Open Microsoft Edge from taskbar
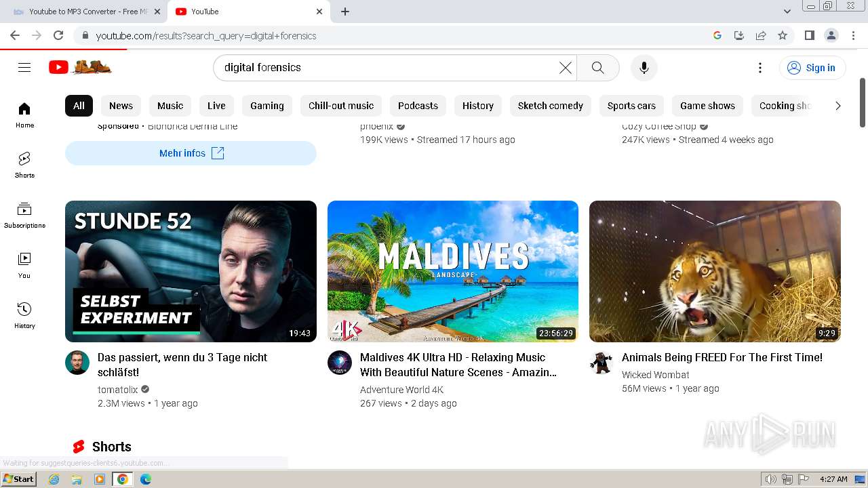868x488 pixels. click(145, 479)
